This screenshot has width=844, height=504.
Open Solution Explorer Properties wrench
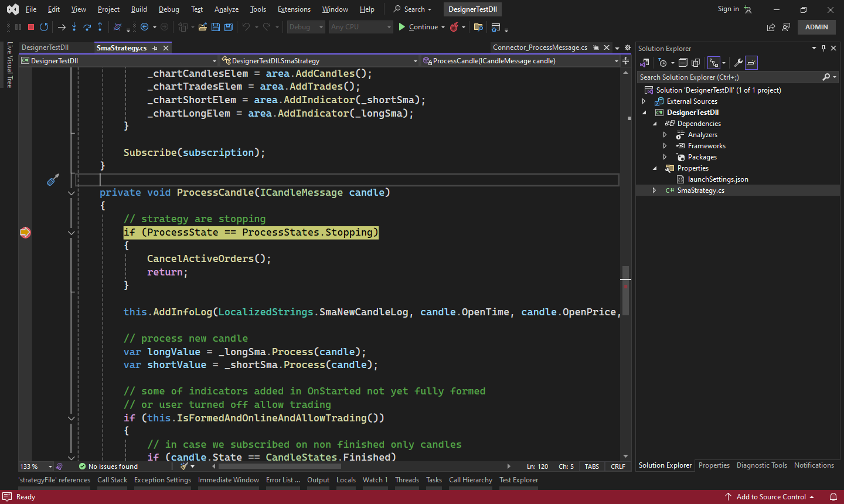[x=738, y=63]
